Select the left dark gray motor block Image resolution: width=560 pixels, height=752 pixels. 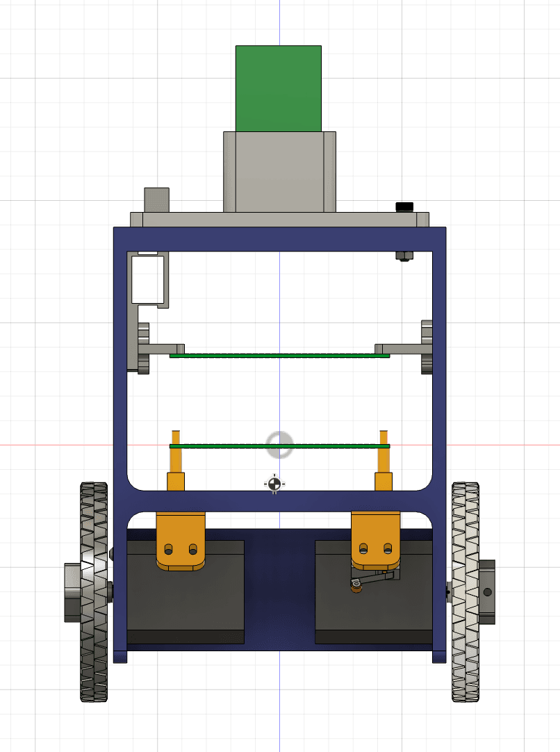pyautogui.click(x=186, y=592)
